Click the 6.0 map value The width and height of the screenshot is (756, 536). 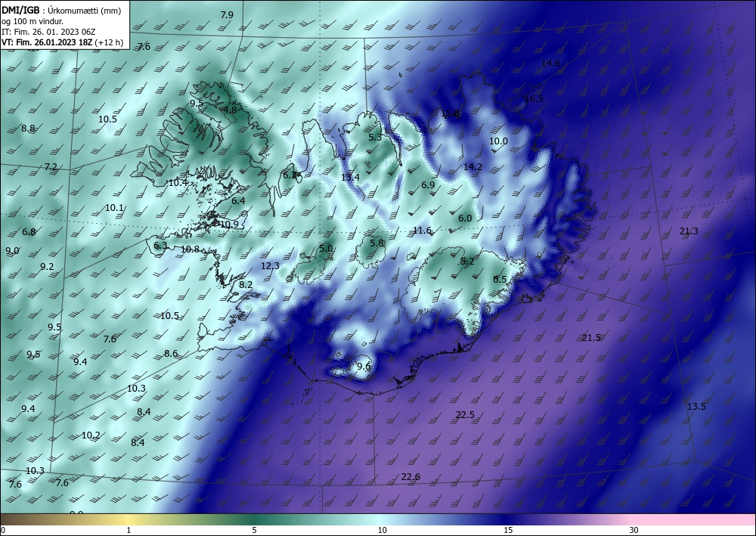pyautogui.click(x=465, y=218)
